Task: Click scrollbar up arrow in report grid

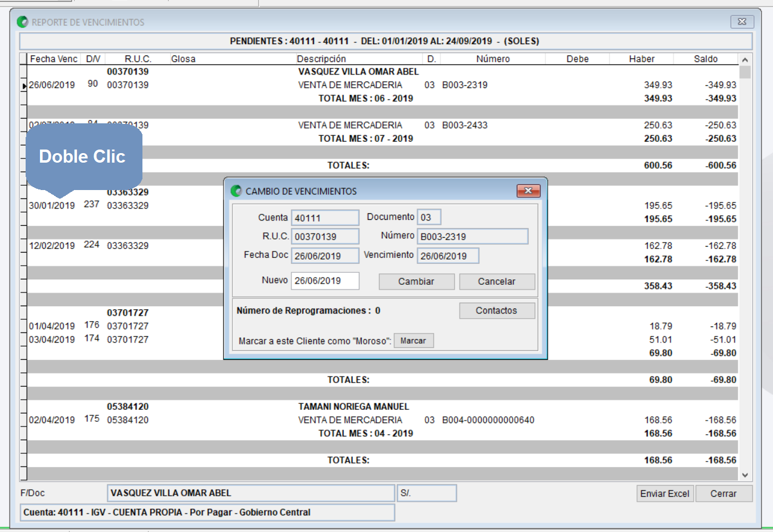Action: pyautogui.click(x=745, y=60)
